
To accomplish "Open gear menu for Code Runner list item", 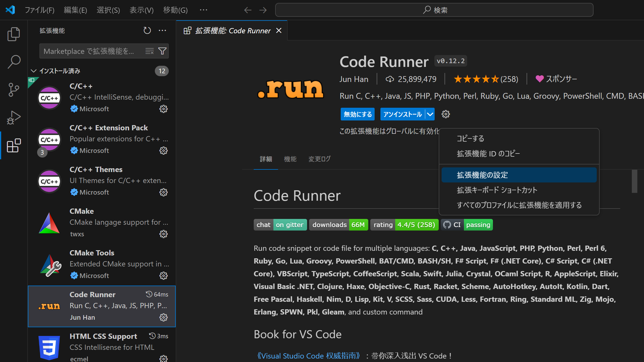I will coord(164,317).
